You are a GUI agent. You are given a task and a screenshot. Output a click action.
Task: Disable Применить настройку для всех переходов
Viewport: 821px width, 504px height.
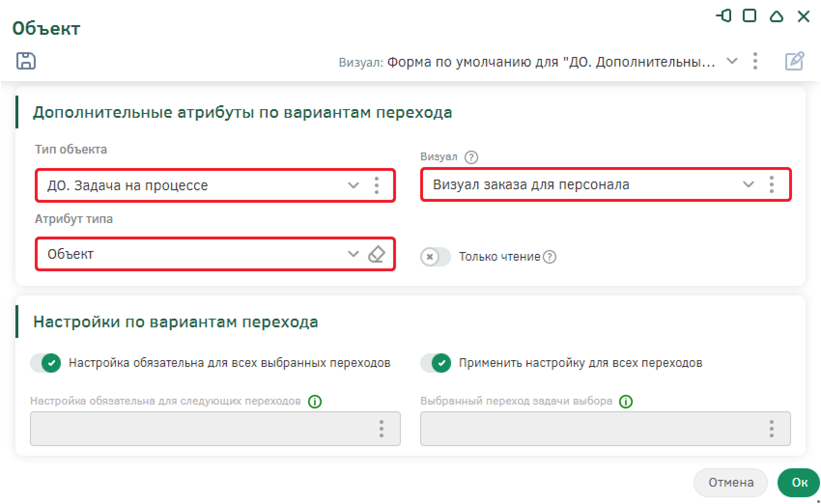pyautogui.click(x=436, y=363)
